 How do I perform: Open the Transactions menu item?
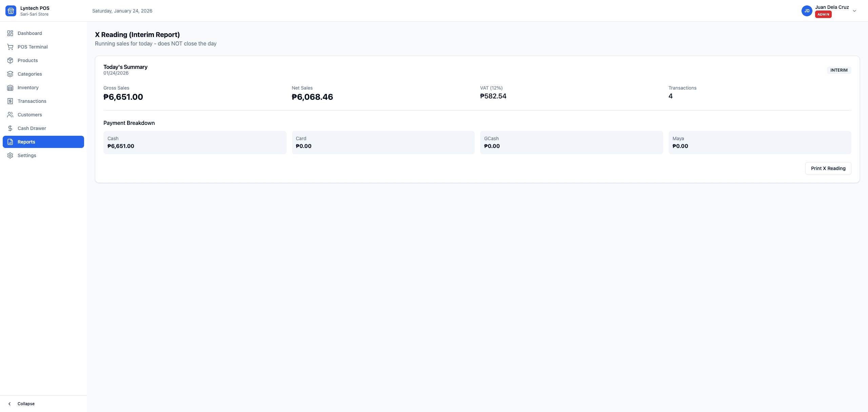click(43, 101)
